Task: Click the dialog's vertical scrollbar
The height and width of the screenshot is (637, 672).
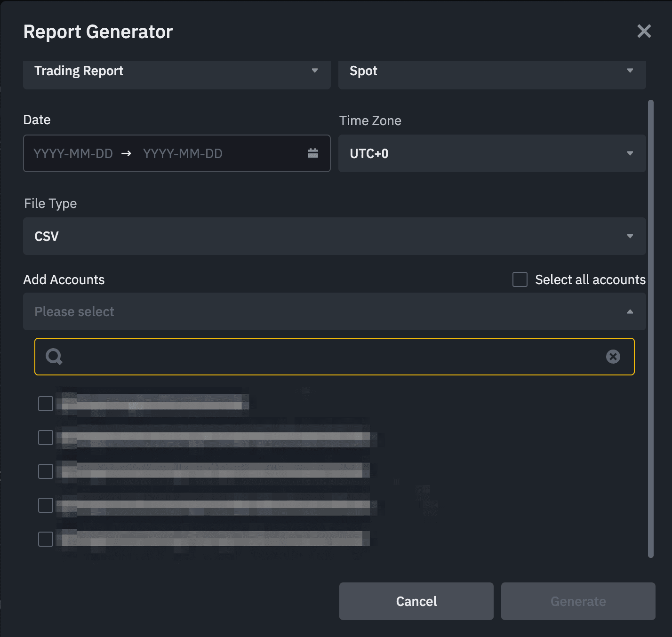Action: (x=651, y=328)
